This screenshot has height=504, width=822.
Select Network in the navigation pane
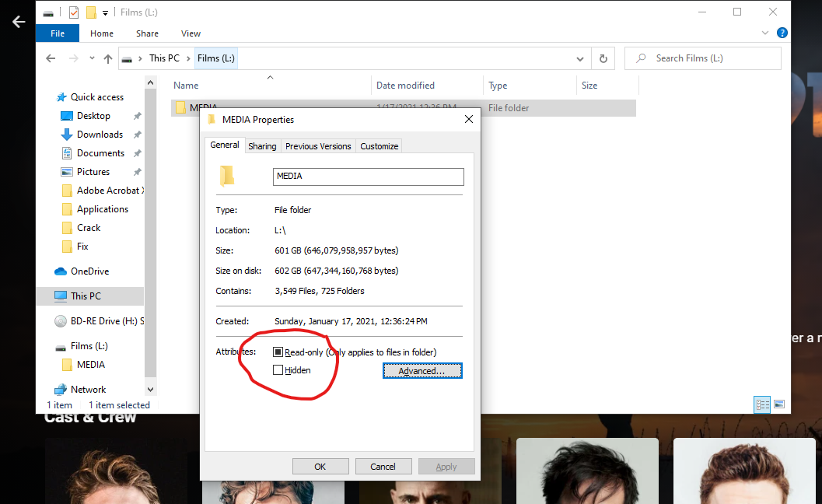(88, 390)
